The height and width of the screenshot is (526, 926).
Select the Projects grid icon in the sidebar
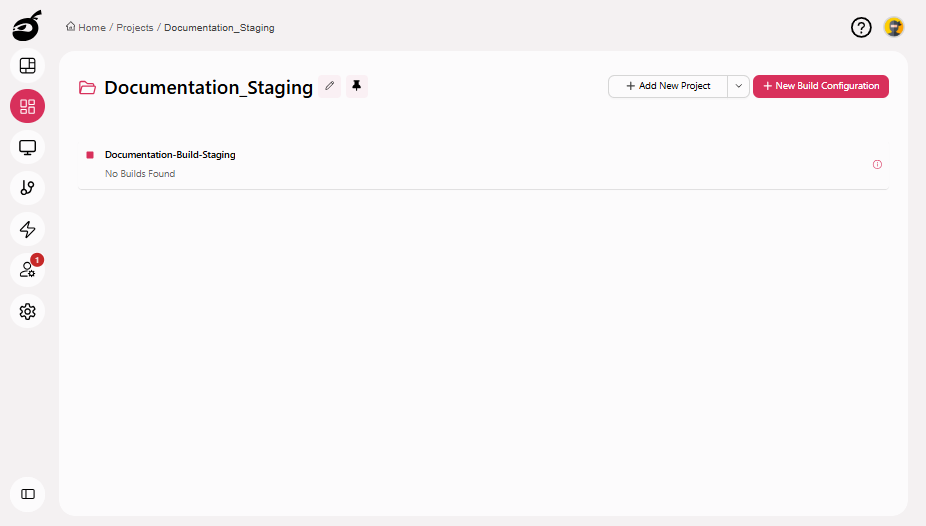[x=27, y=107]
